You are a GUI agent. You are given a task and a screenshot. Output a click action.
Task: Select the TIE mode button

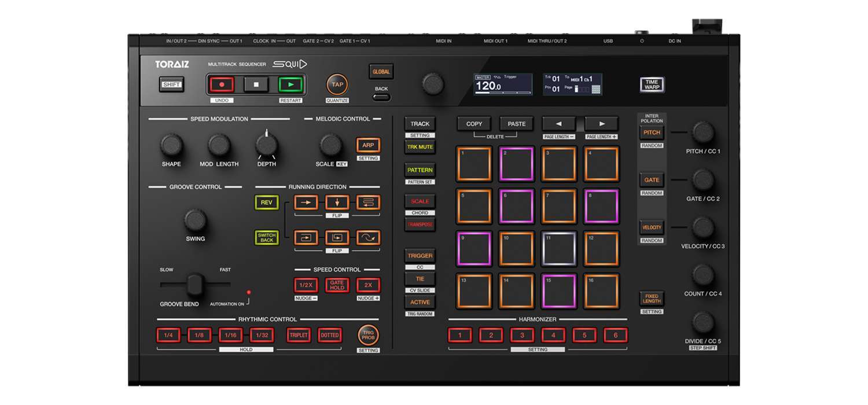pyautogui.click(x=420, y=279)
